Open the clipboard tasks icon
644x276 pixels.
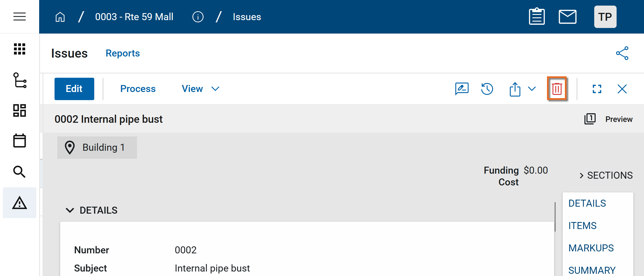(x=537, y=17)
